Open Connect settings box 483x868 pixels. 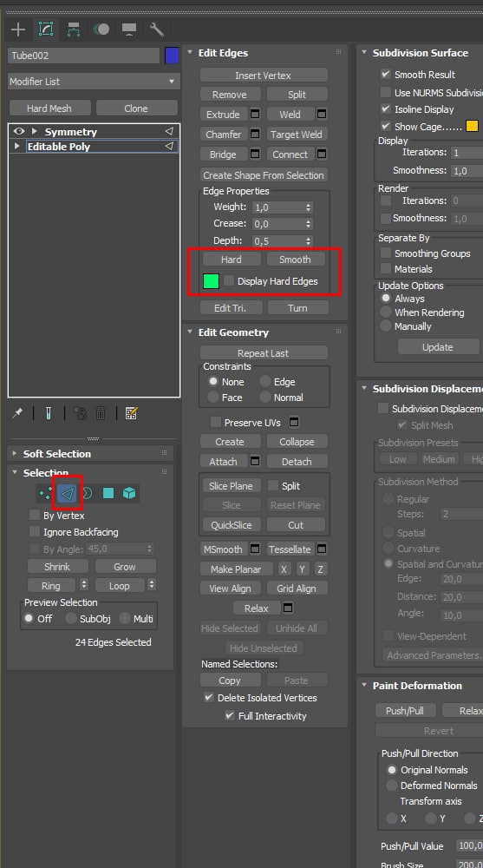click(x=322, y=154)
